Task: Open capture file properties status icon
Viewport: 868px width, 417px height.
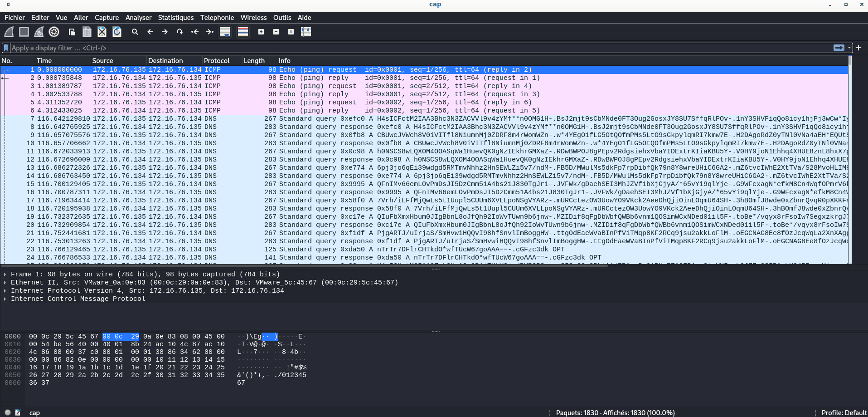Action: coord(18,412)
